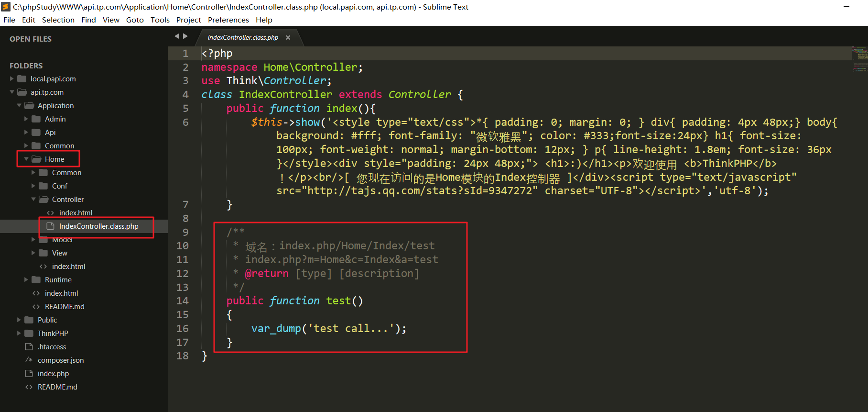This screenshot has height=412, width=868.
Task: Open the Preferences menu
Action: tap(228, 20)
